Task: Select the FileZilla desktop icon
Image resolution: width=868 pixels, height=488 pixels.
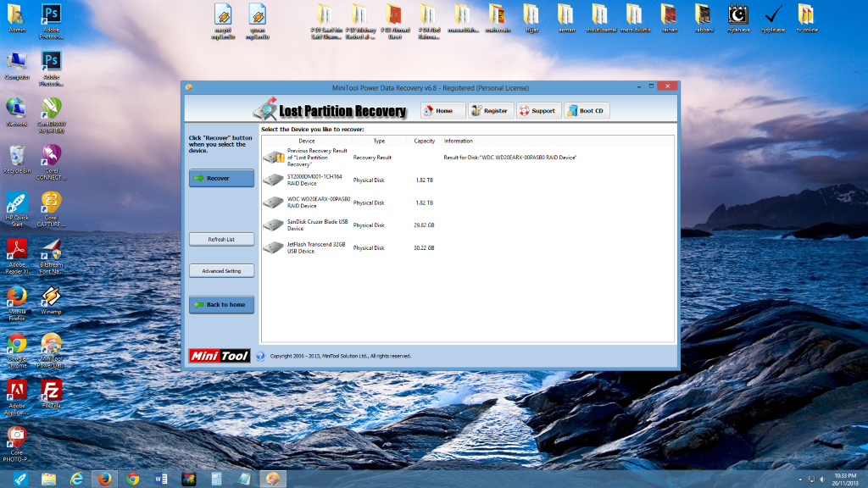Action: pos(51,395)
